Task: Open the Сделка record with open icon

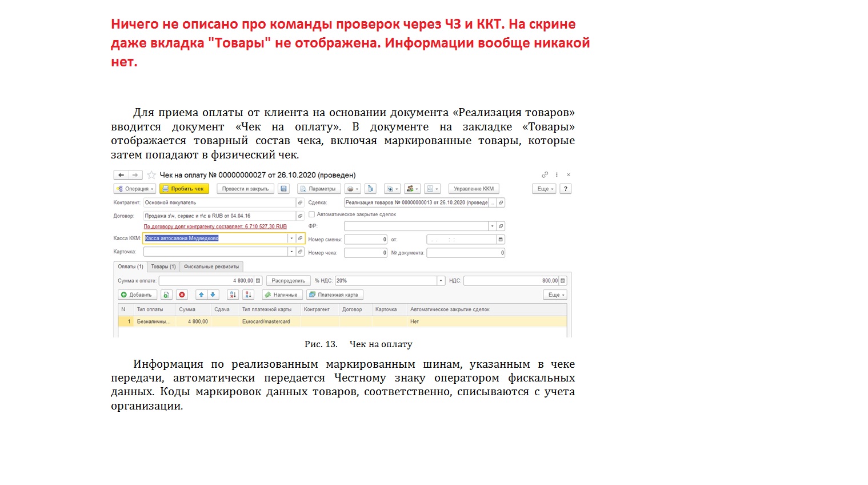Action: [x=501, y=202]
